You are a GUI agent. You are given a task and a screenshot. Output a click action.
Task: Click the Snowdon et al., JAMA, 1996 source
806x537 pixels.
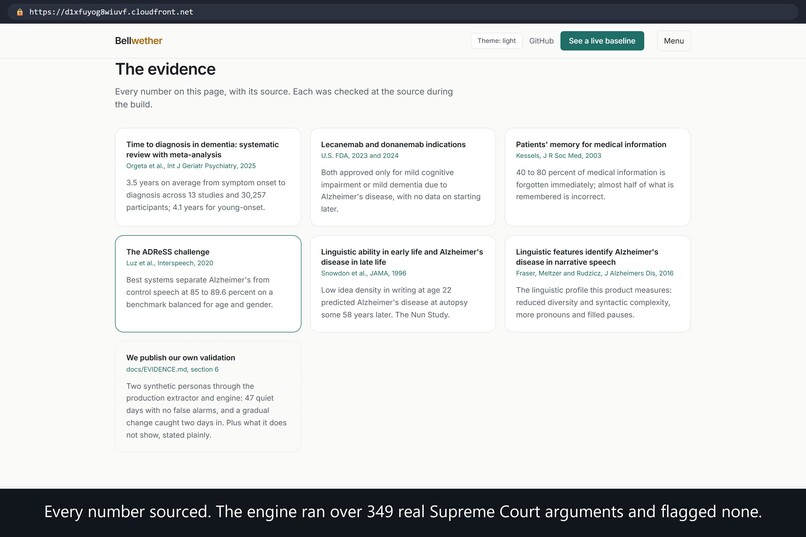363,273
